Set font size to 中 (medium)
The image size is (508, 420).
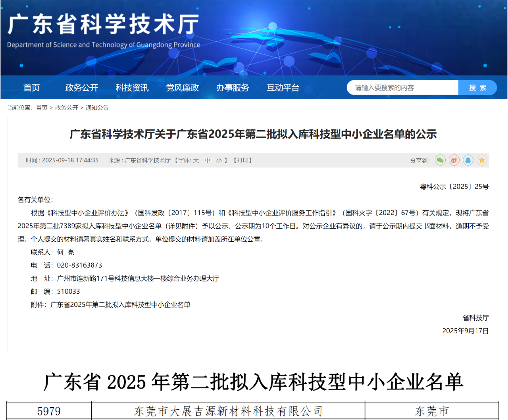[x=207, y=160]
